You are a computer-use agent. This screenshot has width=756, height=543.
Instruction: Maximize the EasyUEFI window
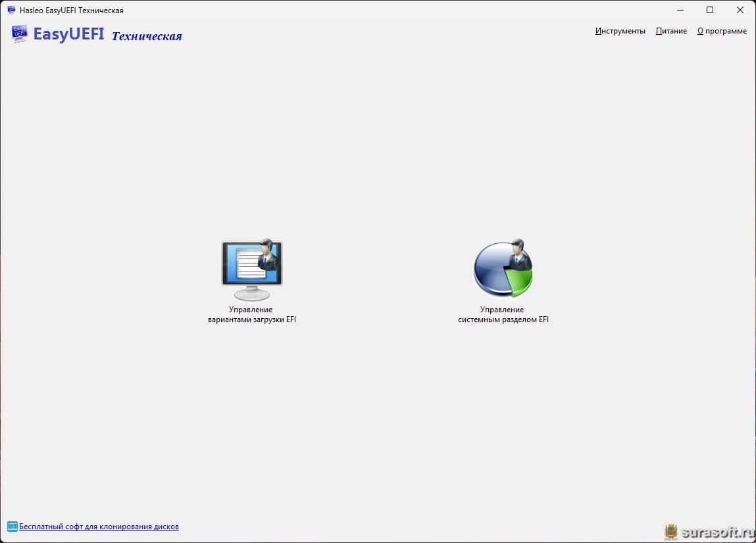[x=710, y=10]
